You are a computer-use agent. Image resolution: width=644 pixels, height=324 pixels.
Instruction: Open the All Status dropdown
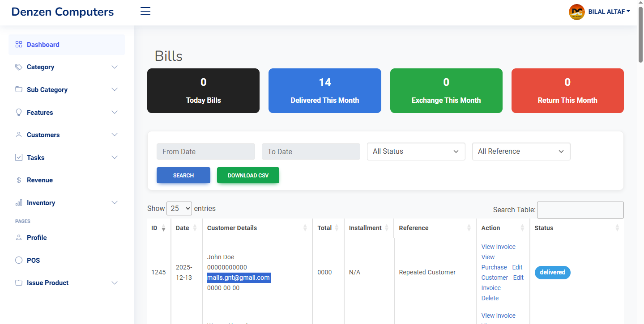pos(415,151)
